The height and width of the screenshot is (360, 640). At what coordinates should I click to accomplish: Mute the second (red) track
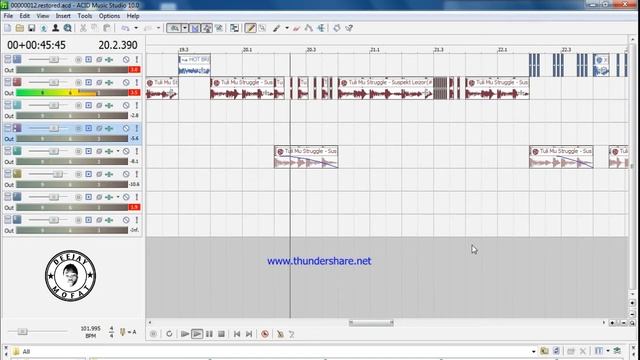(126, 82)
